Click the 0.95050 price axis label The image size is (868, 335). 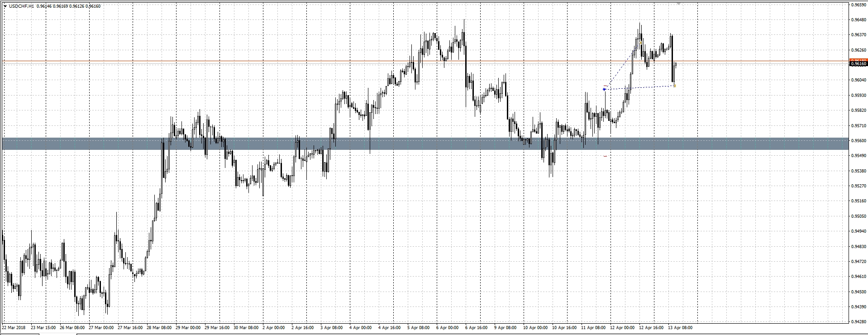[858, 216]
